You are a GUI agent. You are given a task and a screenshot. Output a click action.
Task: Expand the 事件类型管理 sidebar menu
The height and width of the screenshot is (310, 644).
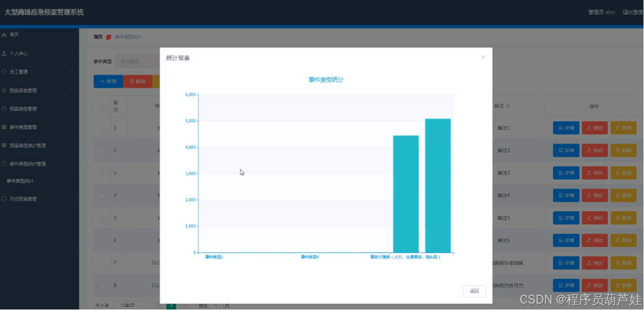(x=71, y=127)
